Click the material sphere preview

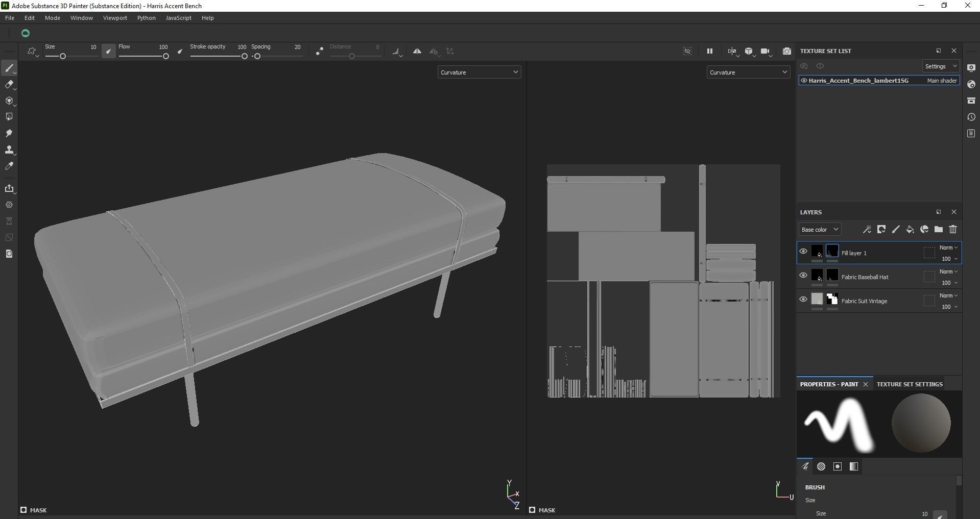click(x=921, y=423)
